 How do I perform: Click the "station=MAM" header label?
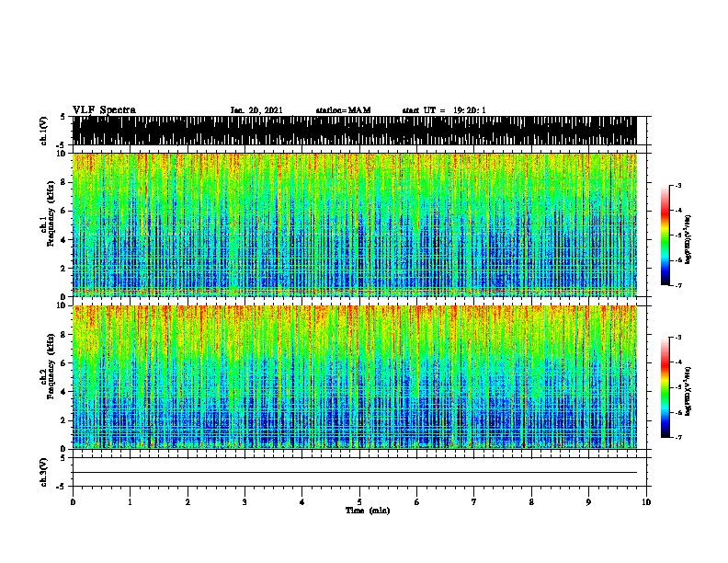[343, 110]
